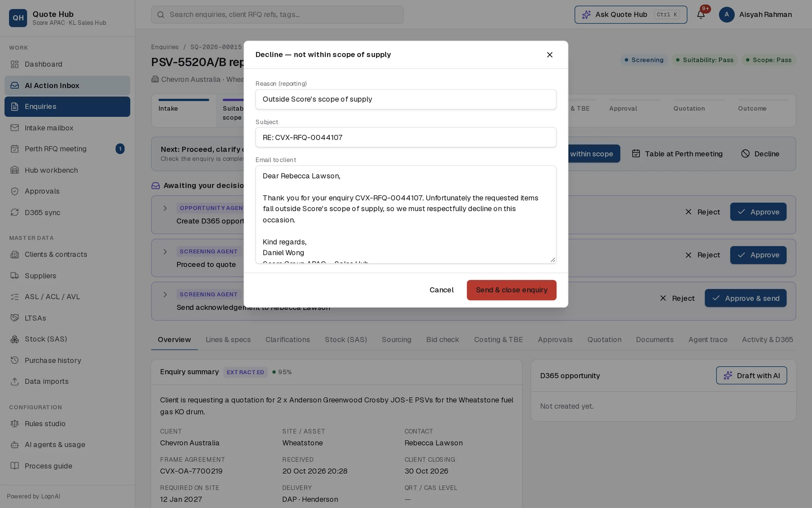Click the Decline button in action bar

pyautogui.click(x=760, y=154)
